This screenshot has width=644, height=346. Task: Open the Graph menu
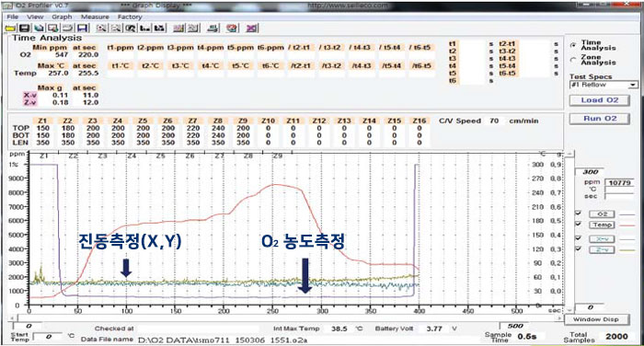click(62, 17)
